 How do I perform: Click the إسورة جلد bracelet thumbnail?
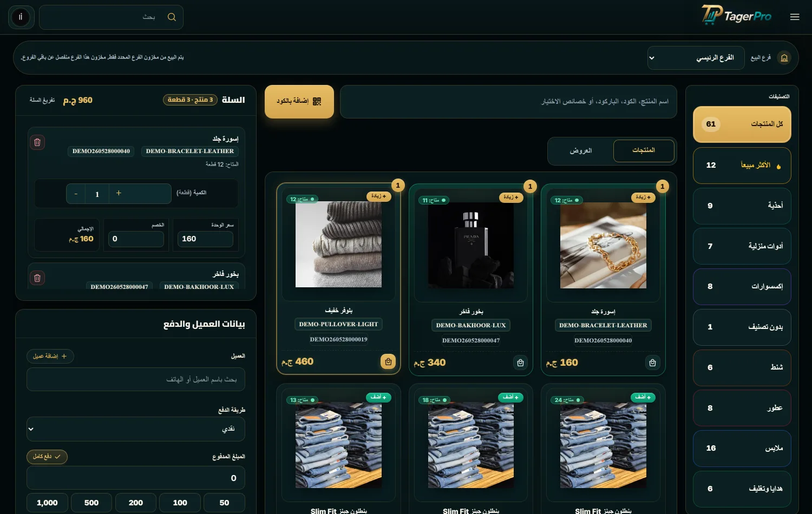[x=603, y=246]
